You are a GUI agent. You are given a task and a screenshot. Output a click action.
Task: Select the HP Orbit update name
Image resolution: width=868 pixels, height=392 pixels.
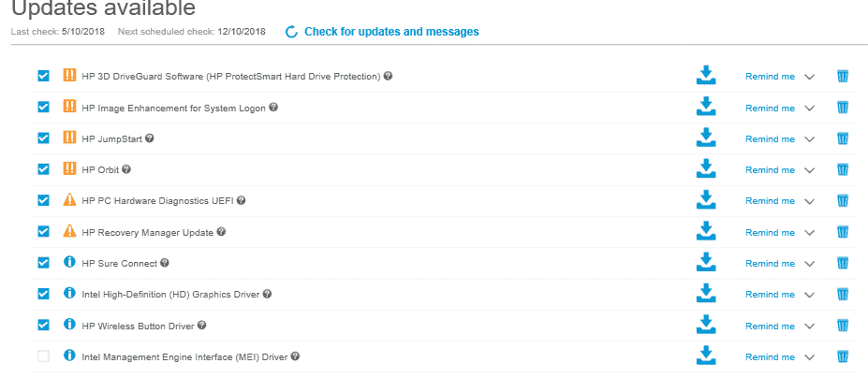99,169
